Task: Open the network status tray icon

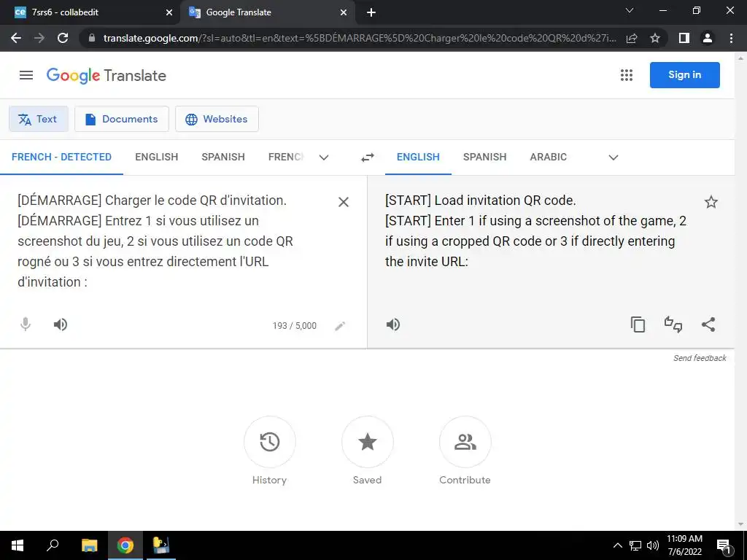Action: pos(635,545)
